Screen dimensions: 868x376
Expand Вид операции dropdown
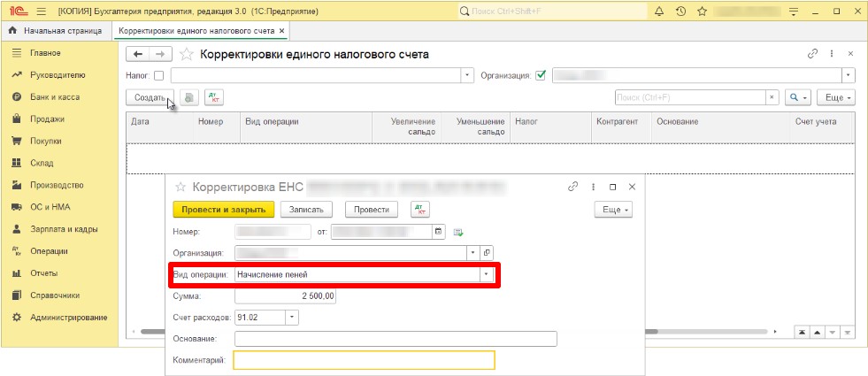tap(487, 274)
